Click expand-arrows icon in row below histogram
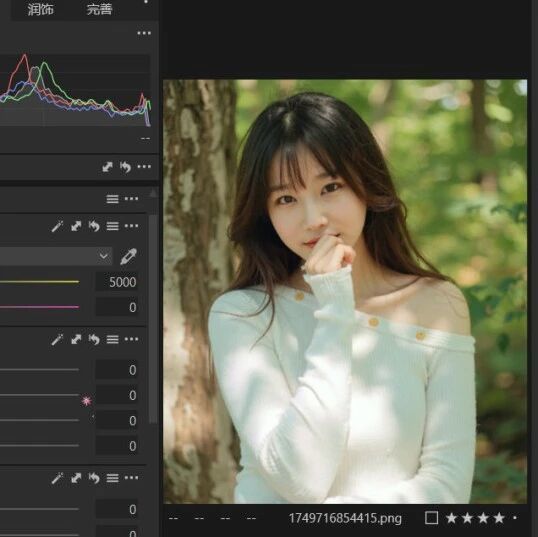The width and height of the screenshot is (538, 537). [x=107, y=167]
